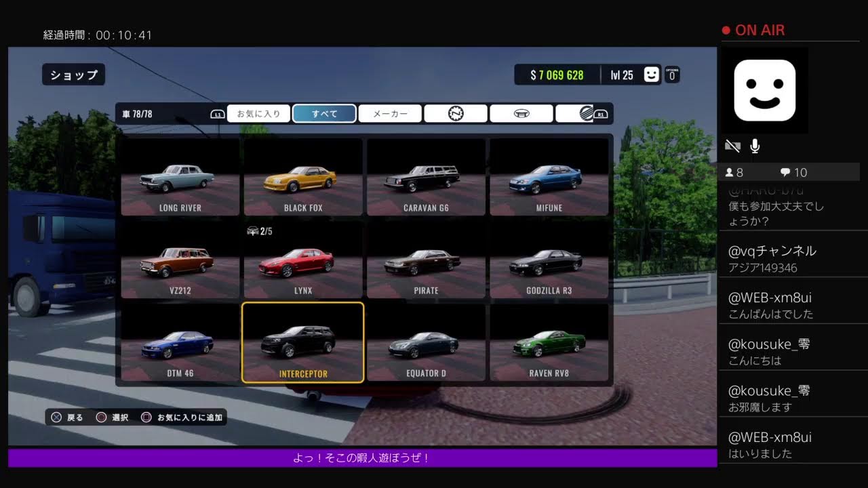Screen dimensions: 868x488
Task: Pick the green RAVEN RV8 car
Action: [549, 343]
